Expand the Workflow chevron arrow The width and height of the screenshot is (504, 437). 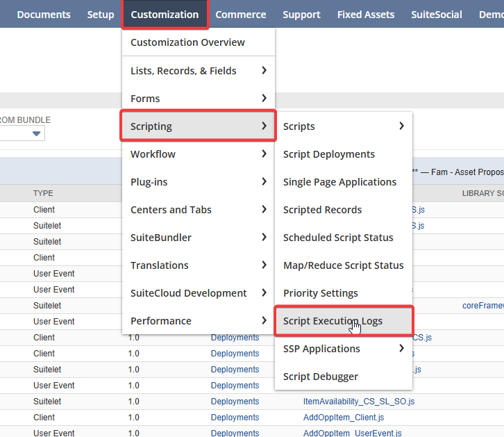coord(264,154)
